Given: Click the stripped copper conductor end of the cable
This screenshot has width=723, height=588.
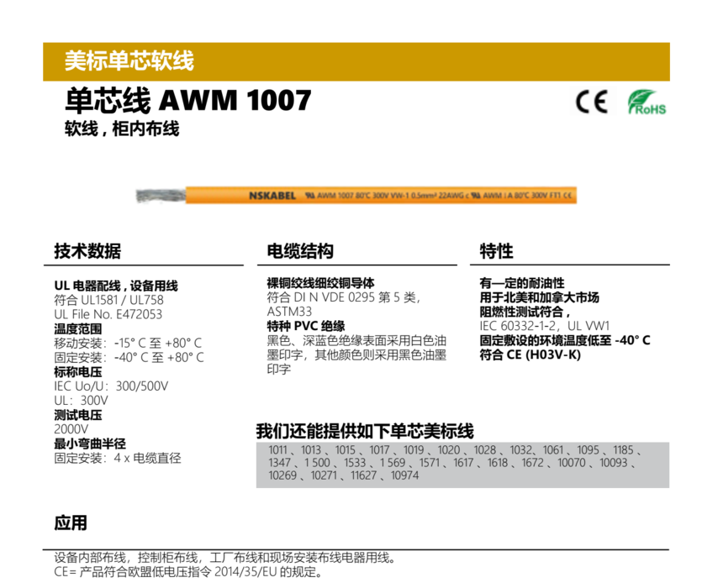Looking at the screenshot, I should [161, 195].
